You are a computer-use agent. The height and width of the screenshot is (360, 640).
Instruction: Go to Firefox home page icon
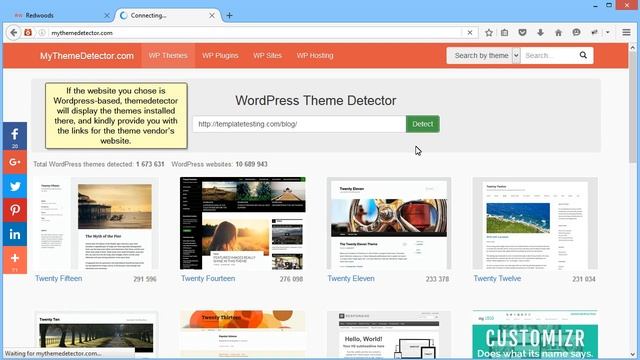(x=558, y=33)
